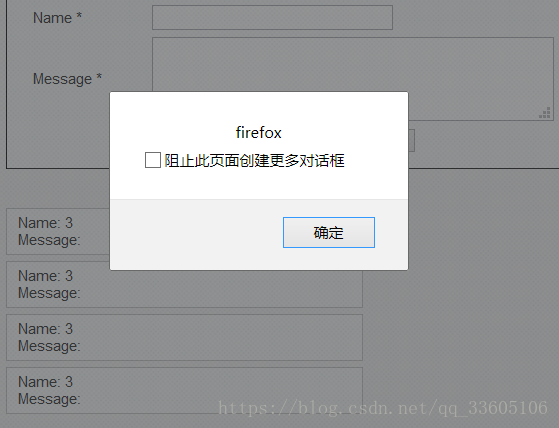Select the third Name: 3 entry box
The height and width of the screenshot is (428, 559).
(184, 337)
